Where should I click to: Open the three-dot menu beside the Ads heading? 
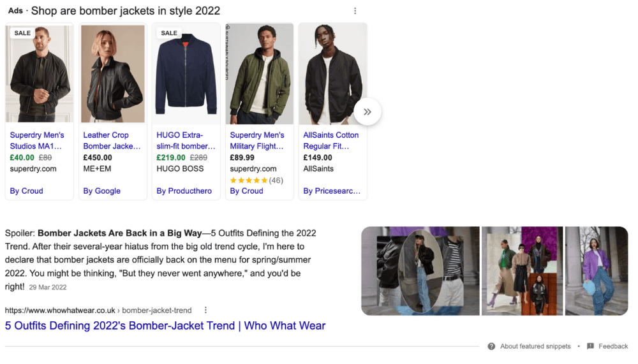pyautogui.click(x=355, y=11)
